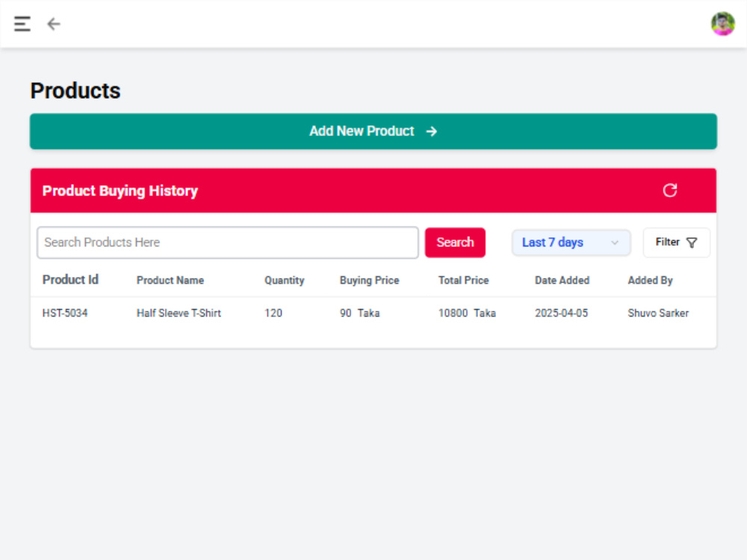Screen dimensions: 747x560
Task: Click the Date Added column header
Action: point(562,281)
